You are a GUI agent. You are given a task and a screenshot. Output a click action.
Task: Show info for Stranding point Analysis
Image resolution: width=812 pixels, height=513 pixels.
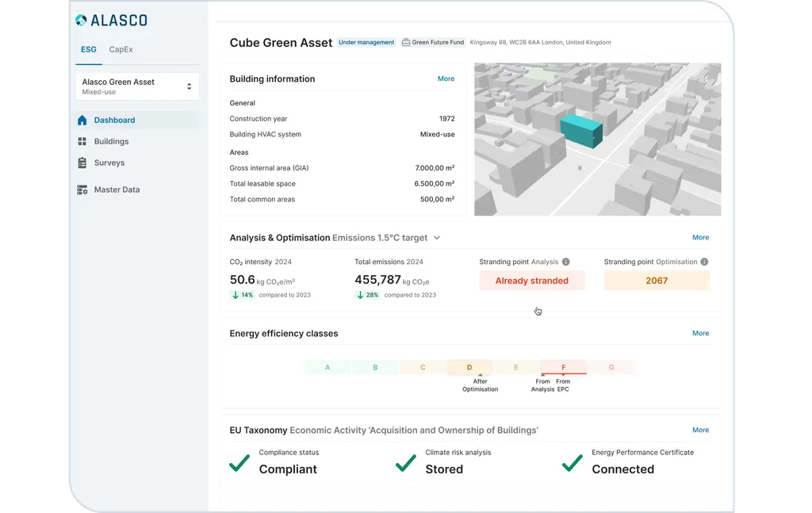coord(566,262)
